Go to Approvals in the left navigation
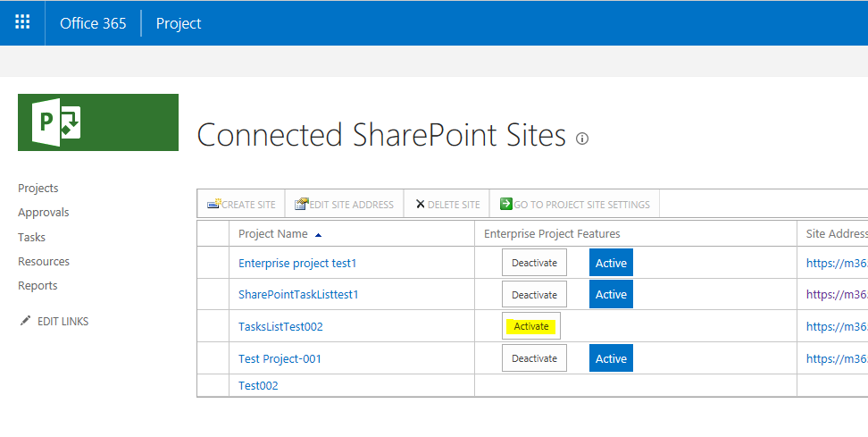 click(x=43, y=213)
